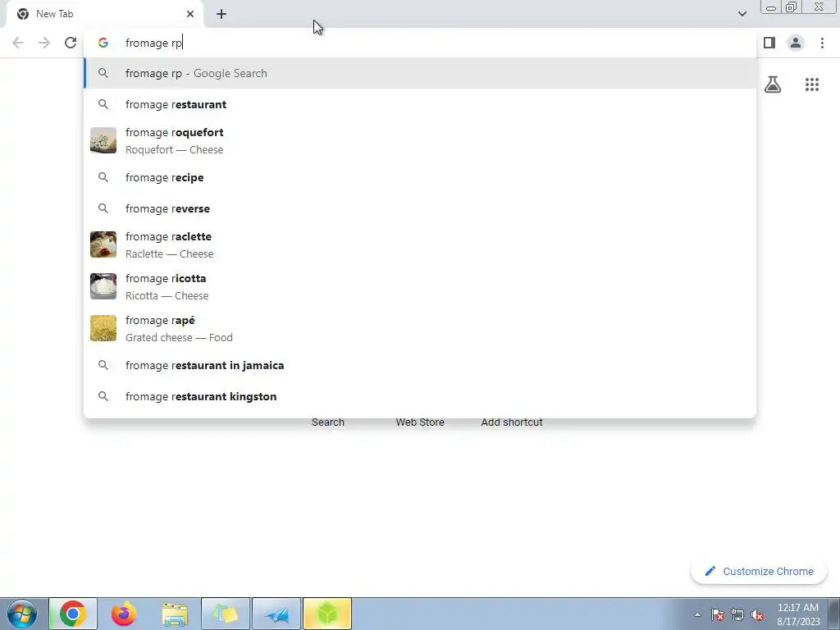Viewport: 840px width, 630px height.
Task: Reload the page with refresh icon
Action: point(71,43)
